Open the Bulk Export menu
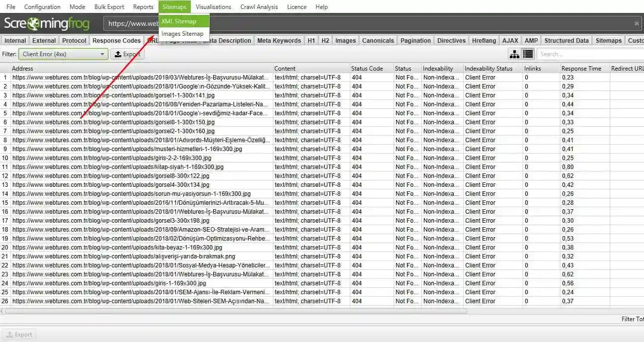The height and width of the screenshot is (342, 644). pos(109,6)
